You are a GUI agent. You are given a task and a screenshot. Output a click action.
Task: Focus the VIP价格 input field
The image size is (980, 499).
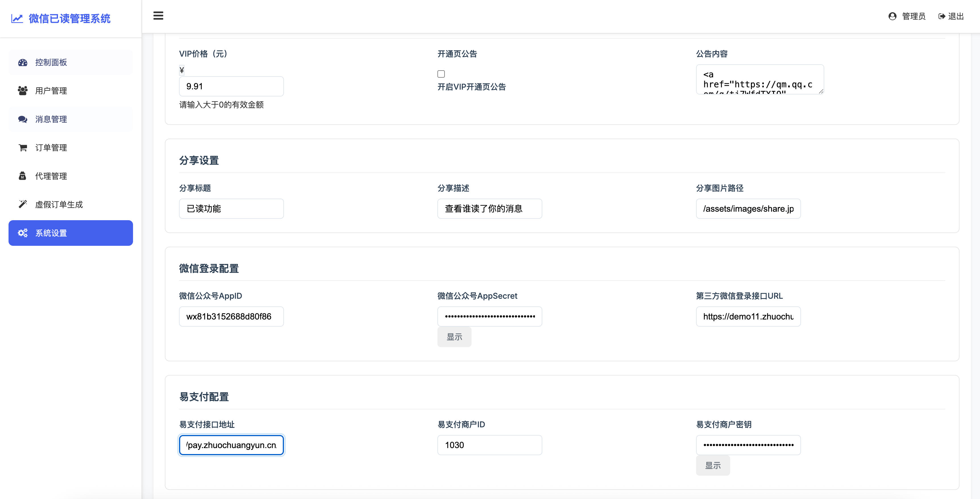[231, 86]
